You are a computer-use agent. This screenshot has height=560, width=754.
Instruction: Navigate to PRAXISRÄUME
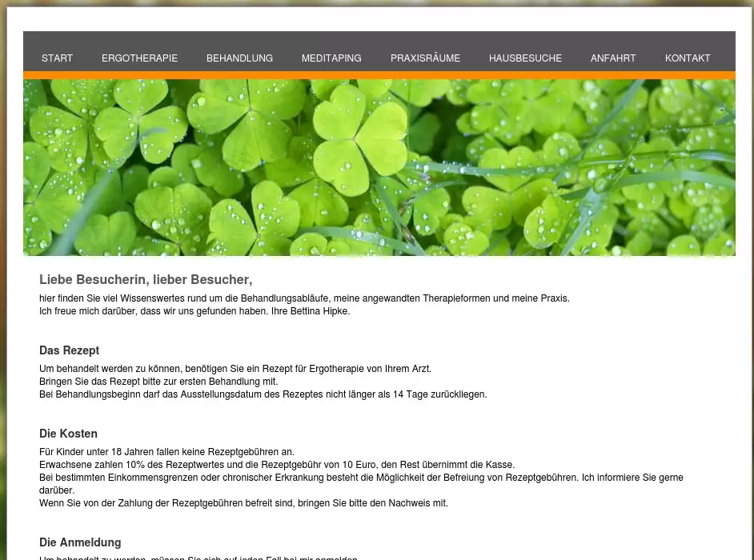(425, 58)
